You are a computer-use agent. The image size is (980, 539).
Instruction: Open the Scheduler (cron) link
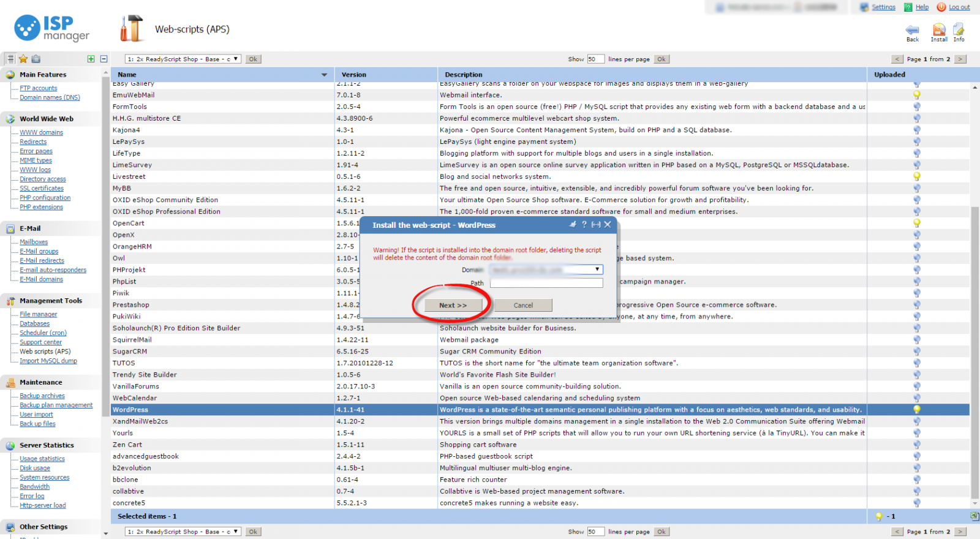point(43,333)
